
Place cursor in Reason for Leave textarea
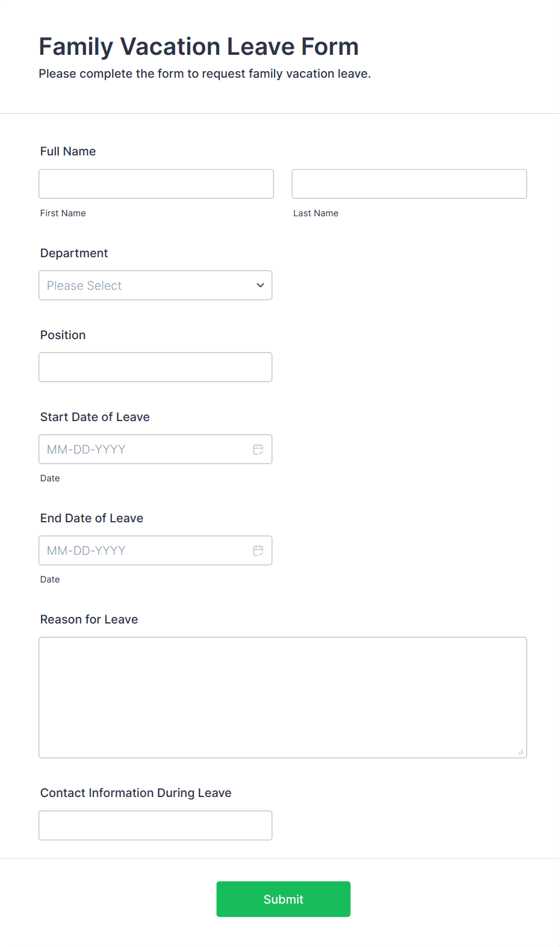[283, 698]
